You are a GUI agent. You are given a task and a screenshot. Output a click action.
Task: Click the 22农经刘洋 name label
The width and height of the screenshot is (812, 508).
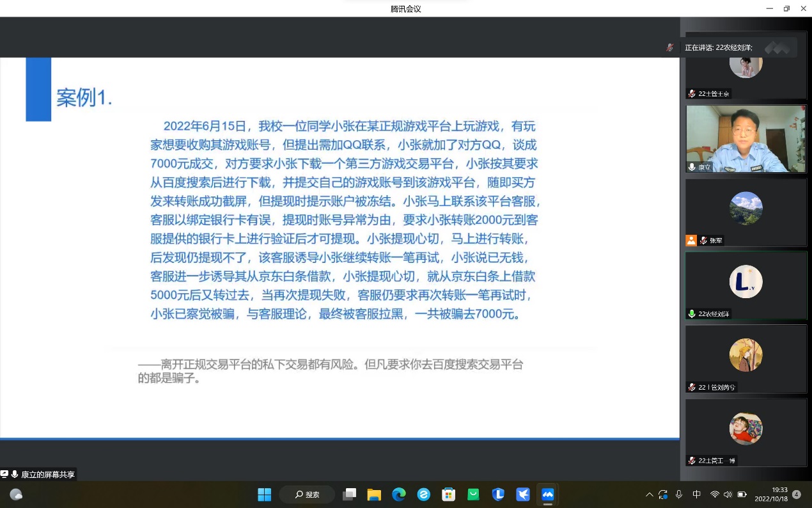(714, 314)
